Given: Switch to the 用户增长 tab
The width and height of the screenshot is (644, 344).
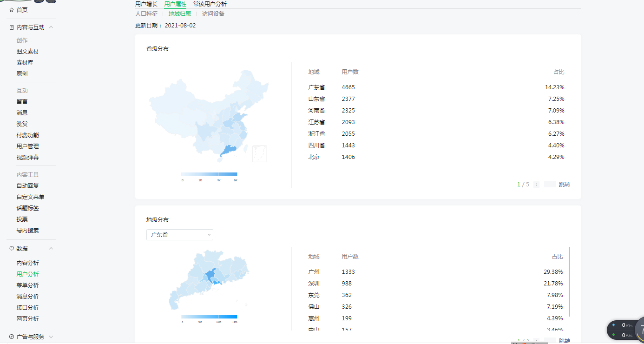Looking at the screenshot, I should coord(146,4).
